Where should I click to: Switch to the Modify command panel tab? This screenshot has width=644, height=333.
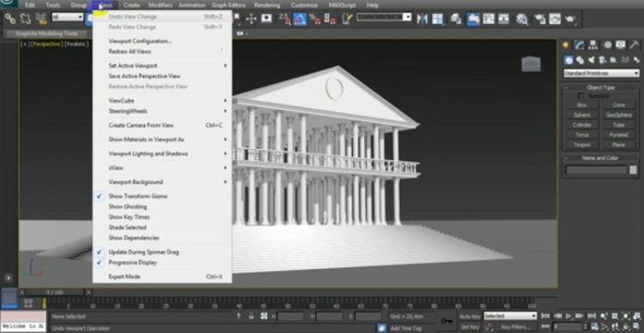click(579, 44)
